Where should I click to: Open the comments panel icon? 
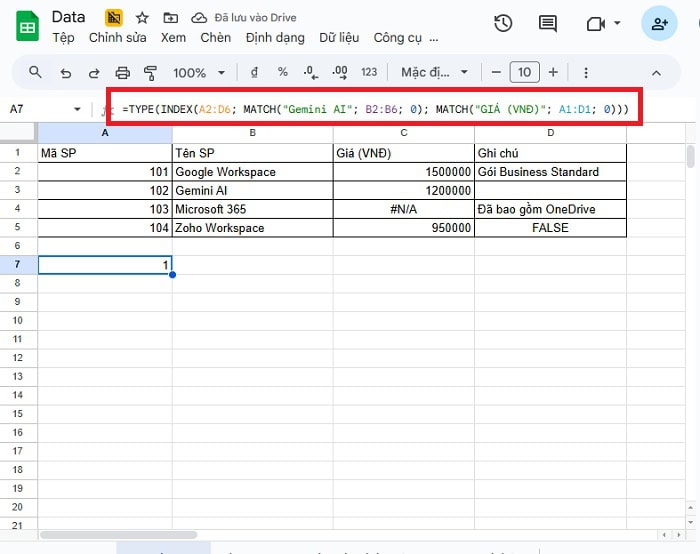point(548,24)
